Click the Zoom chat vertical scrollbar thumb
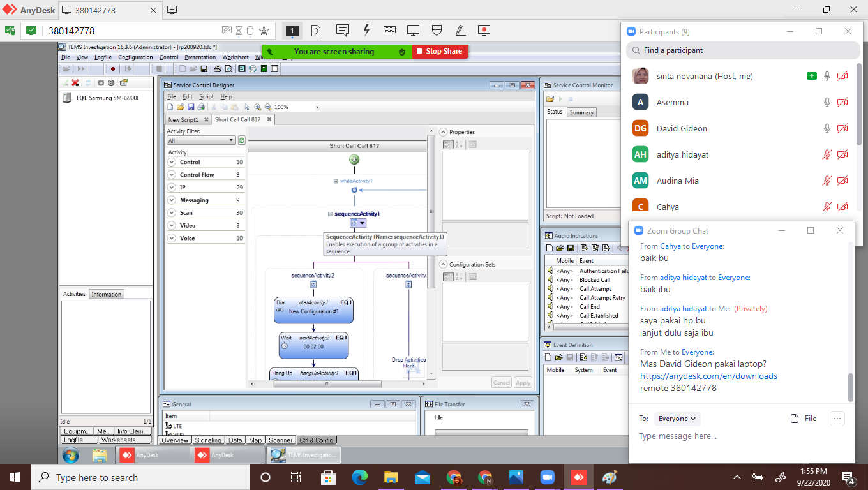 coord(850,387)
